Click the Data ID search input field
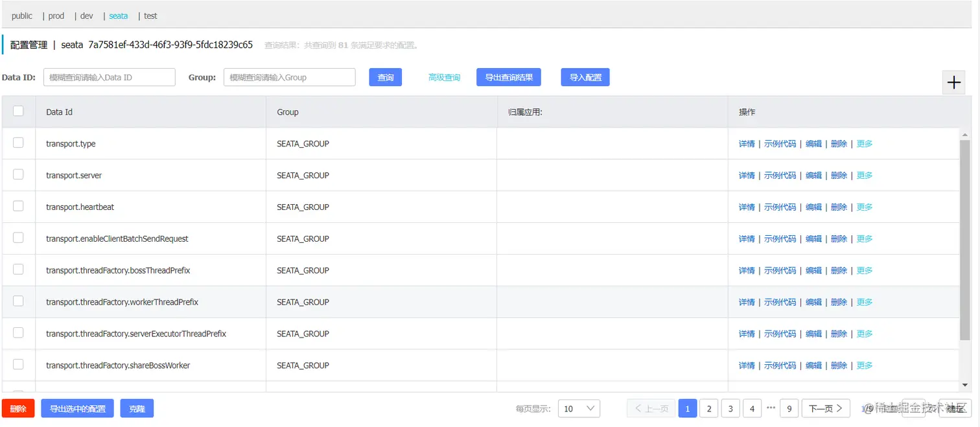 coord(110,77)
